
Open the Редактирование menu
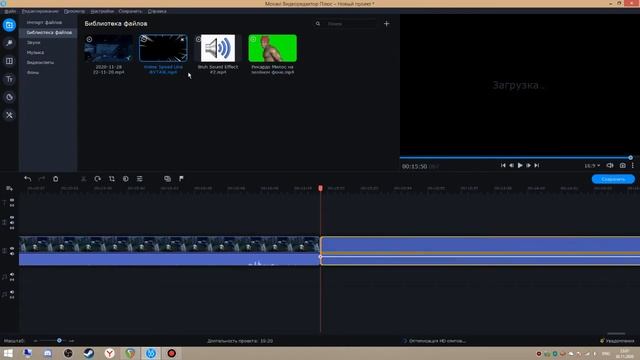40,11
